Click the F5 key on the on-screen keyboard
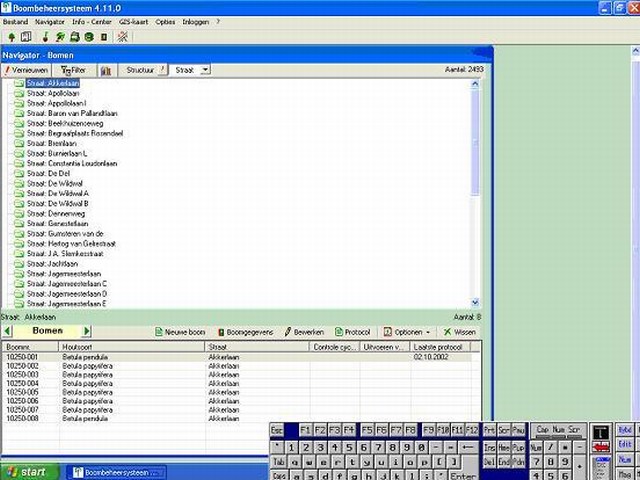 (x=367, y=430)
